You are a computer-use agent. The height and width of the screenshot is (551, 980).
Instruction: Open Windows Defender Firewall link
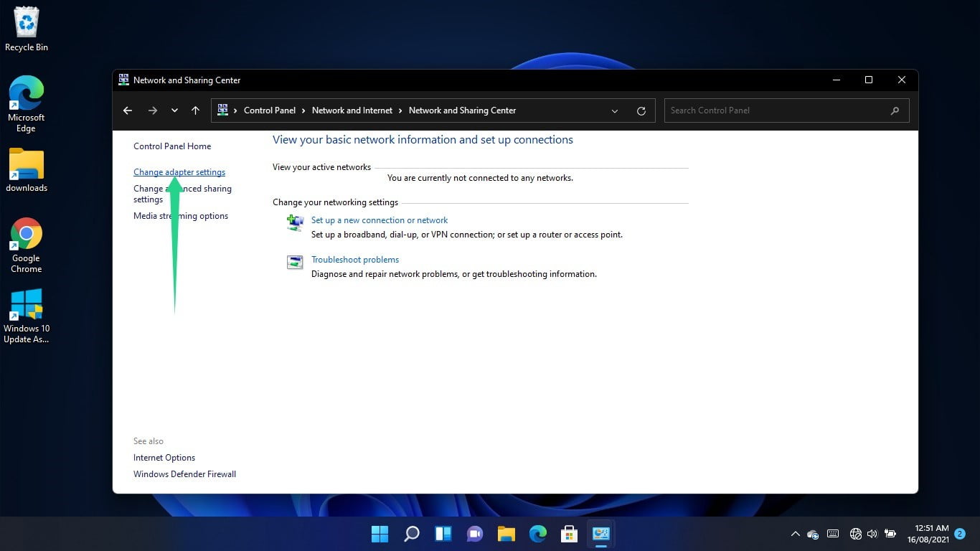coord(184,474)
